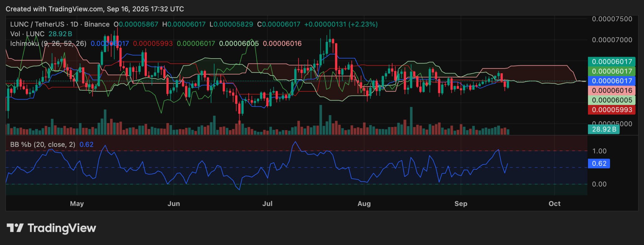Click the 1.00 level on the BB %b scale
Screen dimensions: 644x245
click(x=599, y=151)
